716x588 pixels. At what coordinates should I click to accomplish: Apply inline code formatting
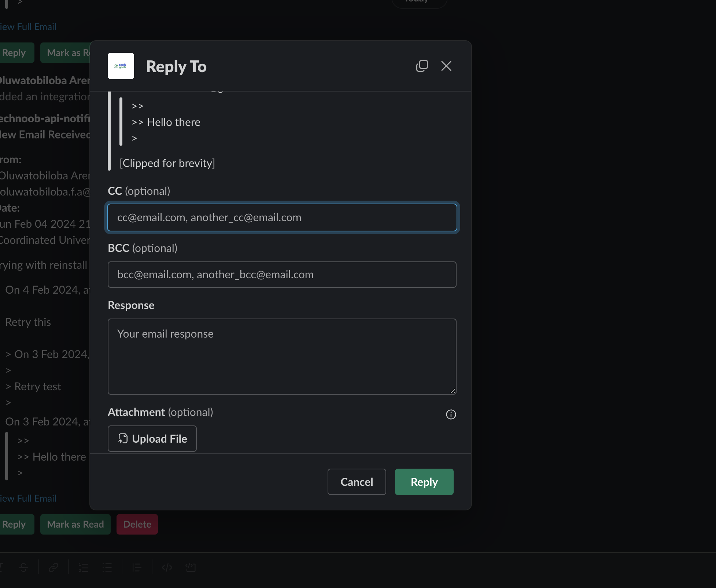(167, 567)
